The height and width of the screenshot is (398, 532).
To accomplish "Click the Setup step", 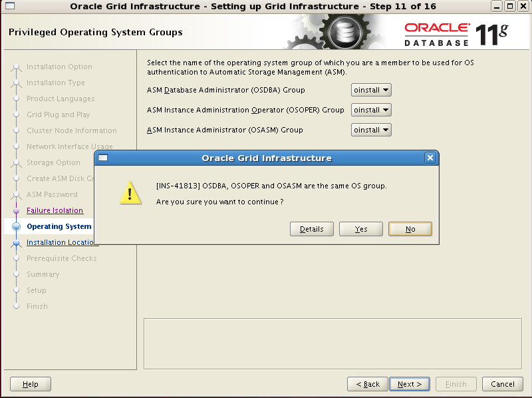I will pos(37,290).
